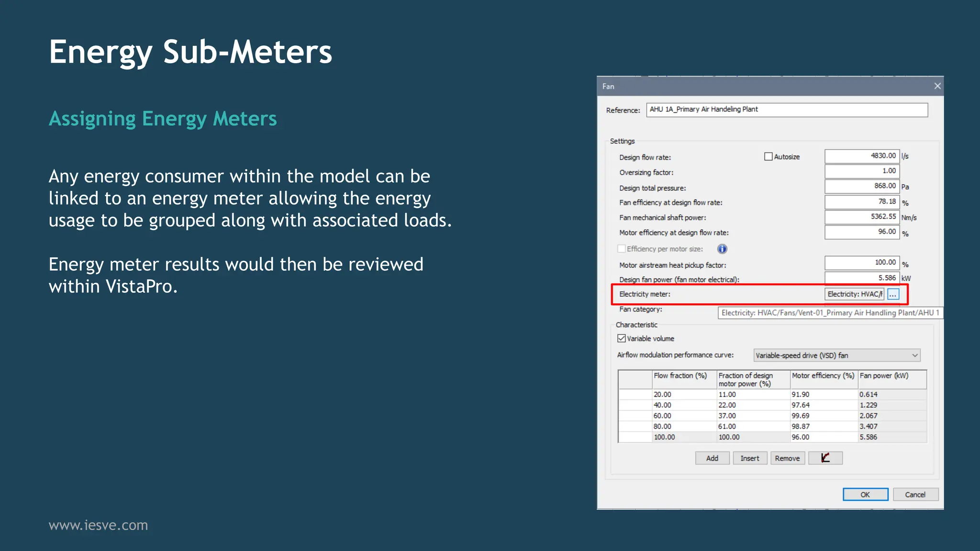Open the electricity meter browse ellipsis button

point(893,294)
